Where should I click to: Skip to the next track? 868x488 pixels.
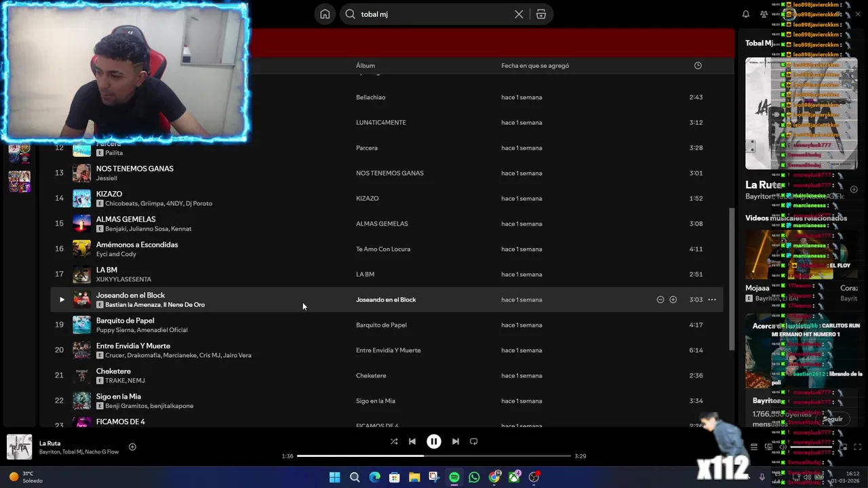pos(456,441)
